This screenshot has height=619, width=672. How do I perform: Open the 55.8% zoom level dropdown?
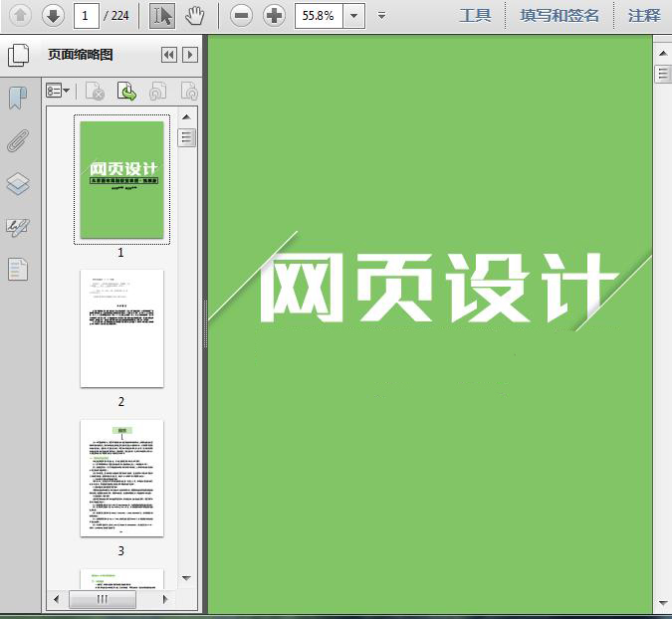click(353, 16)
